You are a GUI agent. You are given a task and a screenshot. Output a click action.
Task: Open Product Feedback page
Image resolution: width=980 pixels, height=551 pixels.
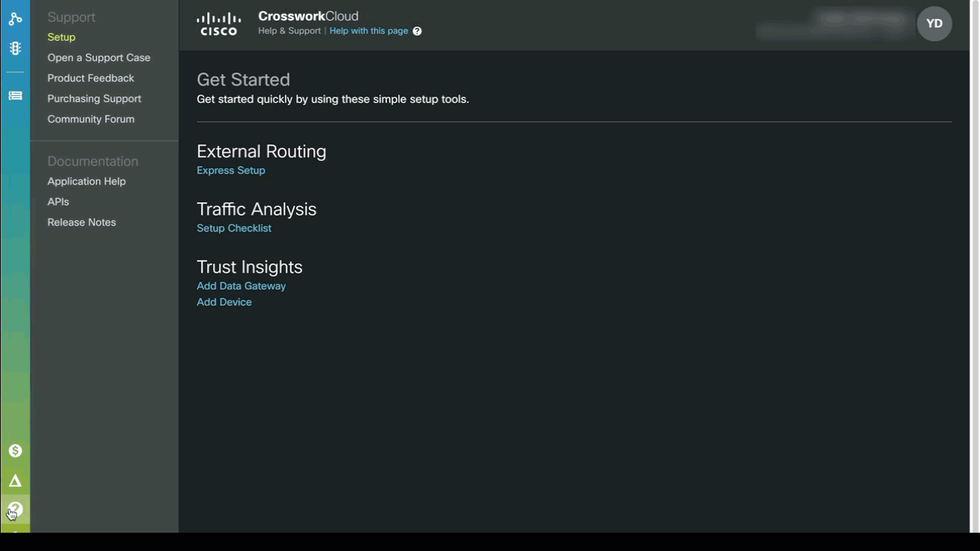pos(91,78)
